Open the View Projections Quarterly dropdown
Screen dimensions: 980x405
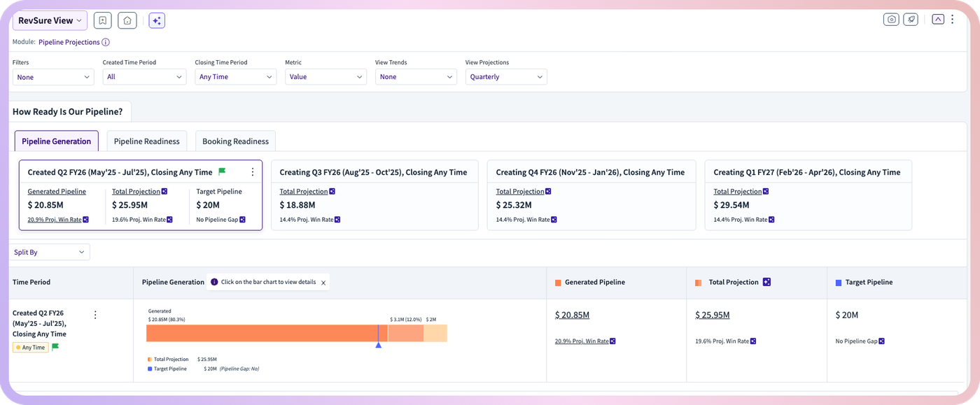506,77
